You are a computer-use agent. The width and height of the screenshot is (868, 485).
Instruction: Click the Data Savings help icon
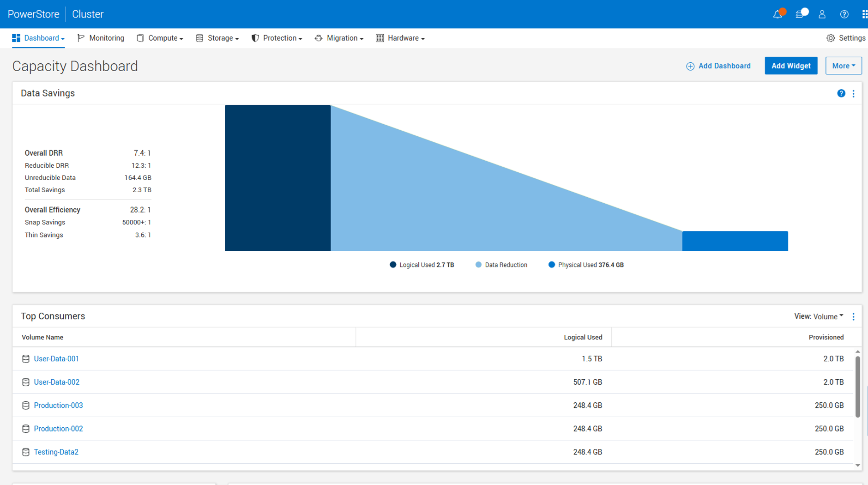click(841, 93)
